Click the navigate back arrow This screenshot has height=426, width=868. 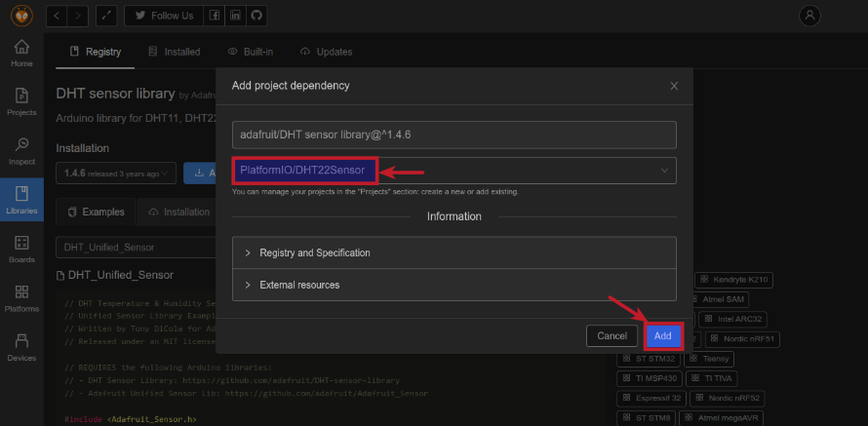[58, 16]
